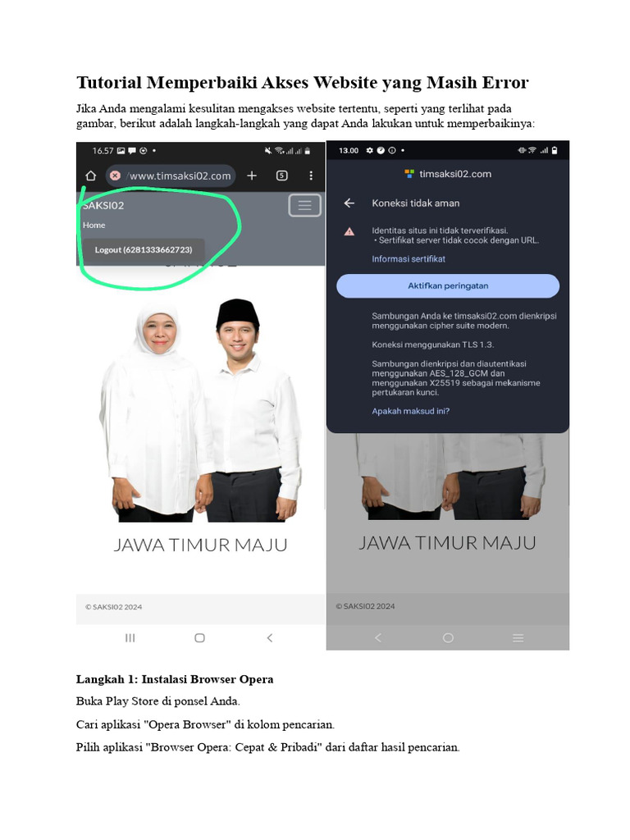Tap the red site-error icon in address bar

point(115,176)
